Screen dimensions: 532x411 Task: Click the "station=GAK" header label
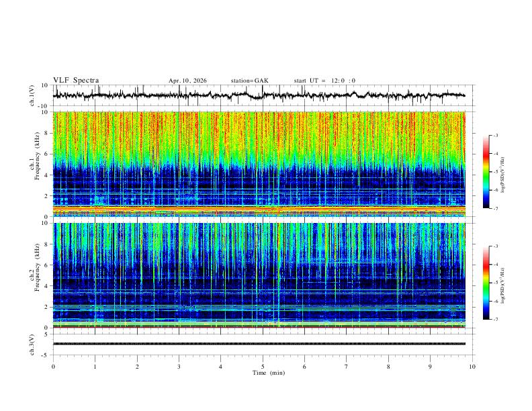(249, 81)
